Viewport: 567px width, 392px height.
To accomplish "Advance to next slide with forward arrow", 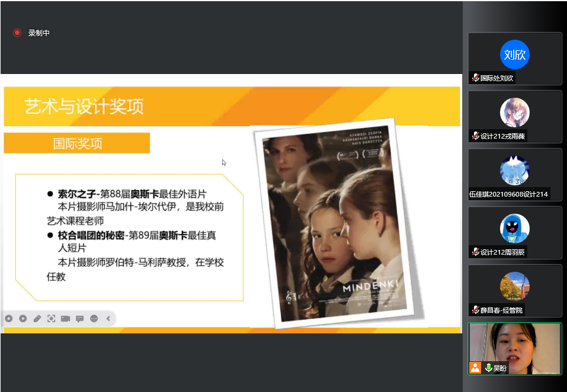I will 23,319.
